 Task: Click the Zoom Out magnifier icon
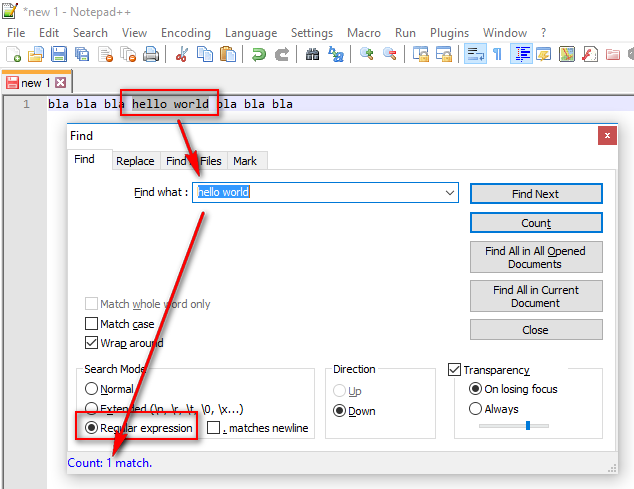tap(390, 54)
